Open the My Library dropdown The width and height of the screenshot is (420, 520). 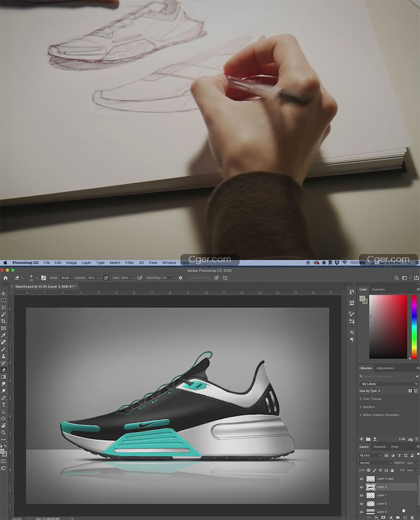[389, 384]
